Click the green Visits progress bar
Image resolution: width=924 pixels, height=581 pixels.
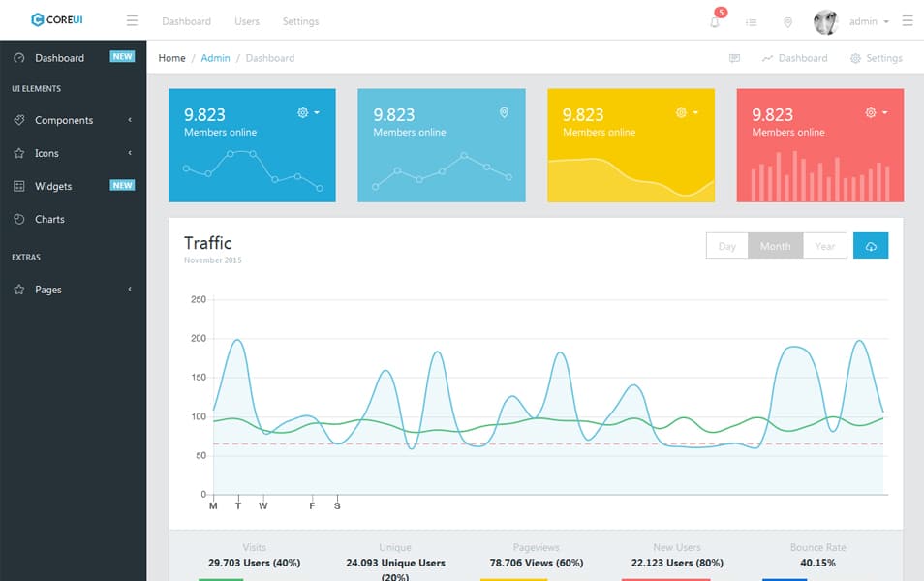point(221,577)
